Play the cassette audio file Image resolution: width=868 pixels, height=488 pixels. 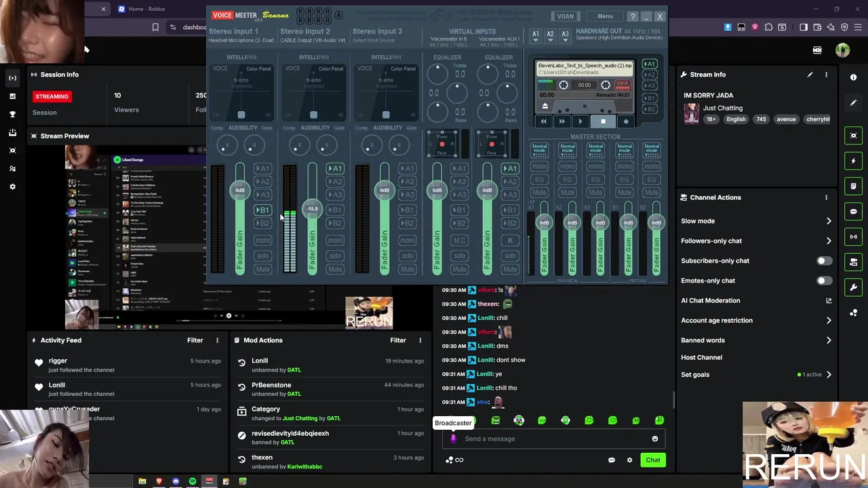tap(580, 121)
